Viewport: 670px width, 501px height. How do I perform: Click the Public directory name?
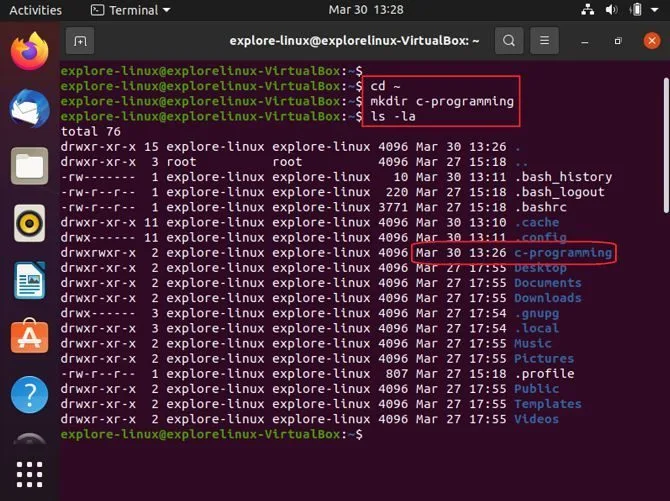pyautogui.click(x=537, y=389)
